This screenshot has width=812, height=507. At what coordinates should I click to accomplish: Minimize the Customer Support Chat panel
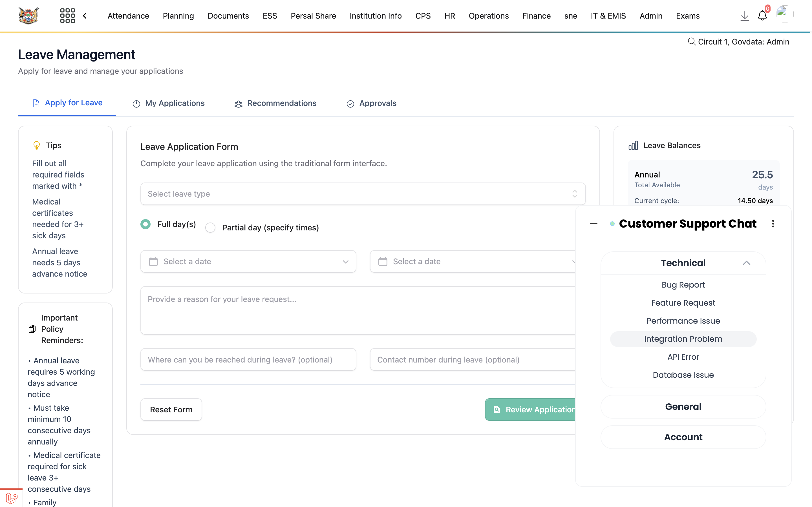(593, 224)
